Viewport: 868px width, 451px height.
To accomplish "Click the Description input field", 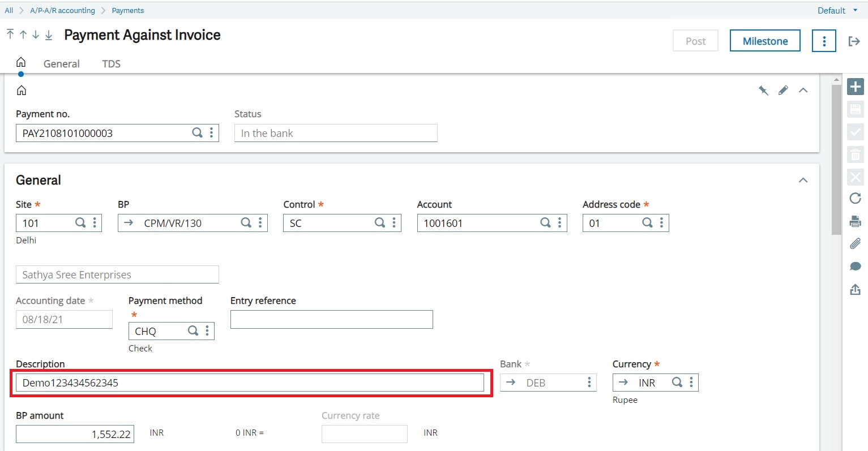I will pos(250,383).
